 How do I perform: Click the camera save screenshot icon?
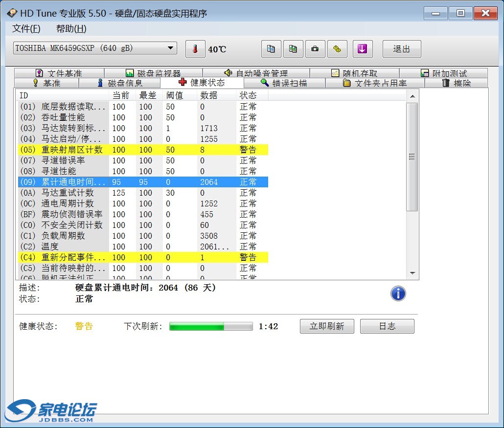pyautogui.click(x=315, y=49)
